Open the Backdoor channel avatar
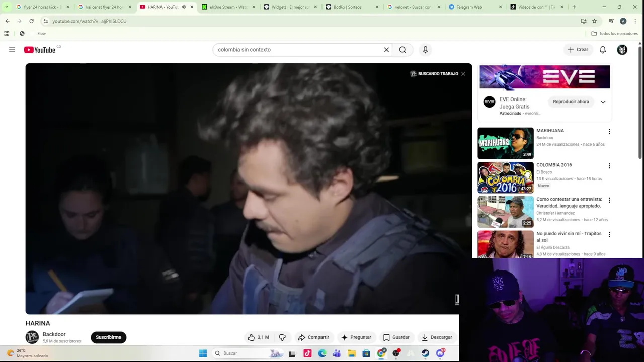644x362 pixels. [32, 337]
